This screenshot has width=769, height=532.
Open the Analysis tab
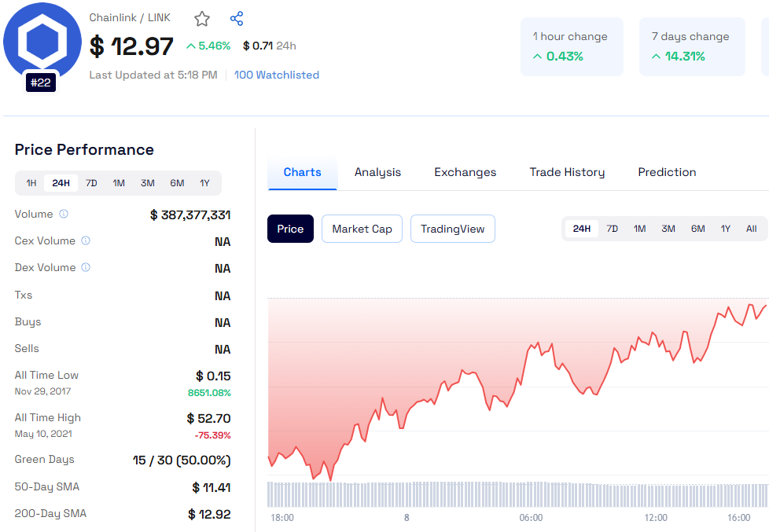coord(377,173)
